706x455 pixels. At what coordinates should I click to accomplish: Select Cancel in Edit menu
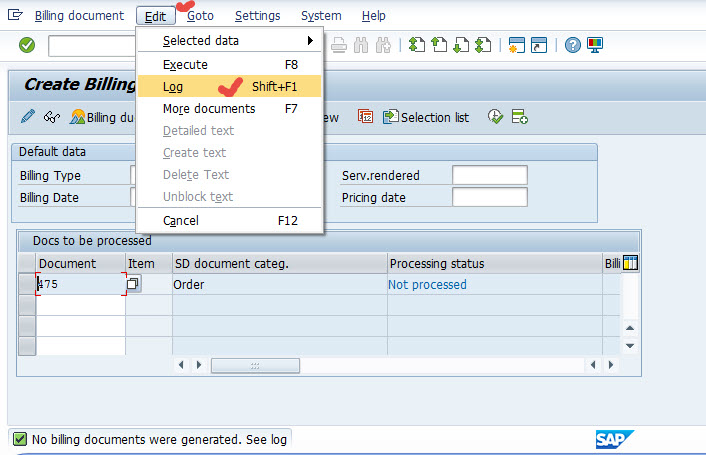coord(230,221)
